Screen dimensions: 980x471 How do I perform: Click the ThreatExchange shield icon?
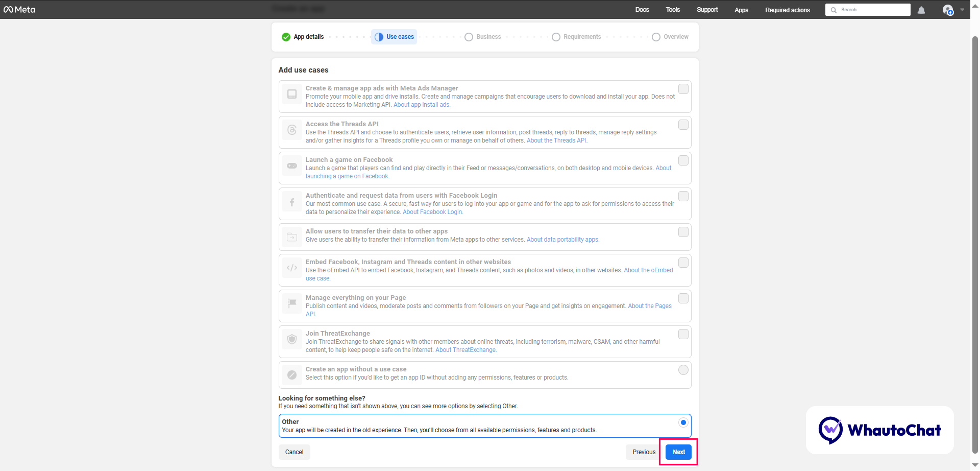point(292,339)
